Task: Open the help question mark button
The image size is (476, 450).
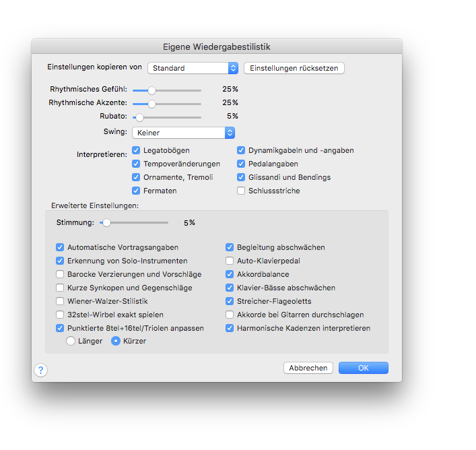Action: (40, 370)
